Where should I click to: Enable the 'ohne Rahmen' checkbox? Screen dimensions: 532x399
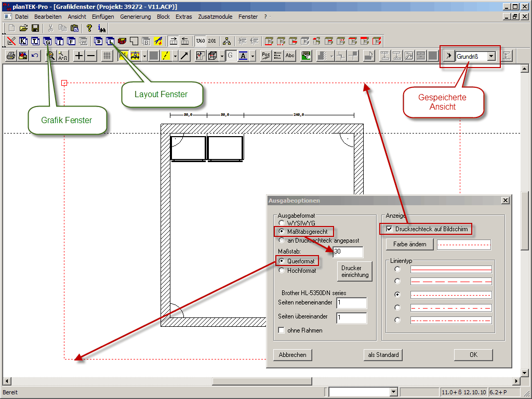click(x=282, y=330)
